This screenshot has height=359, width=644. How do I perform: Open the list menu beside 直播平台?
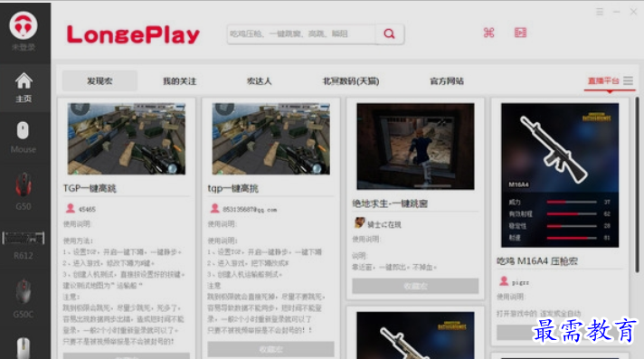click(x=628, y=80)
